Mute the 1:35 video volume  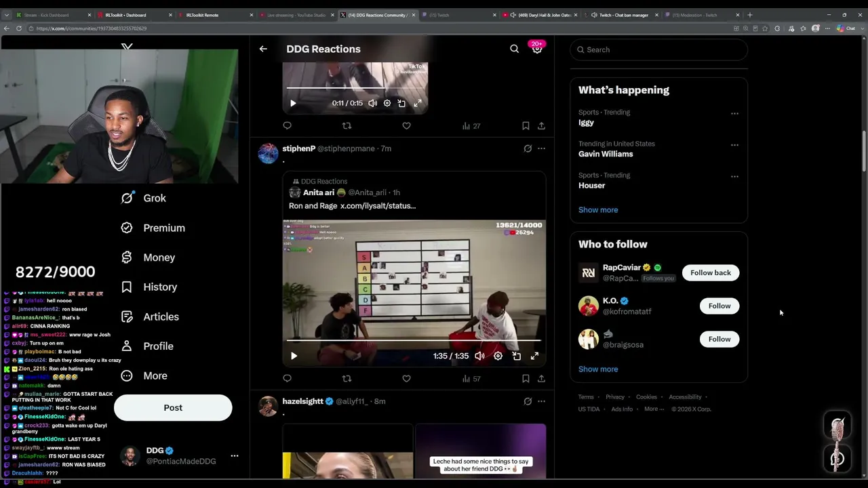point(479,356)
